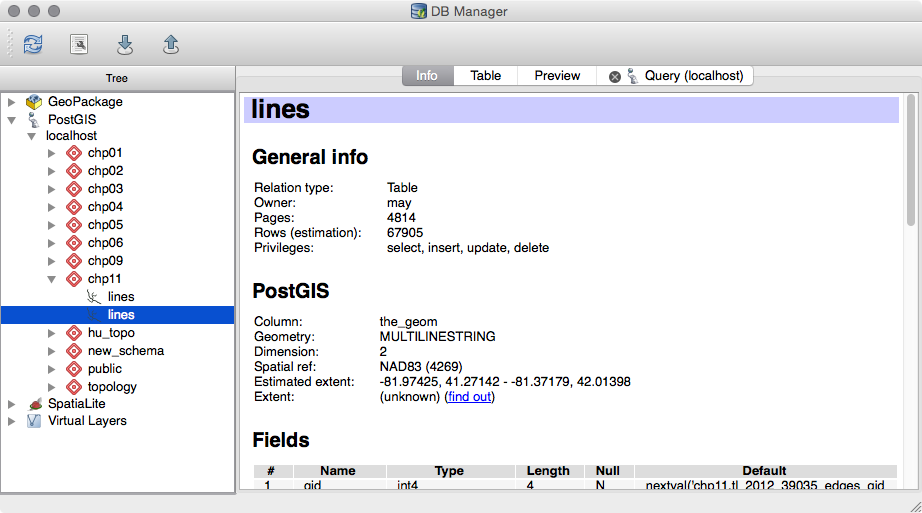Click the Import layer/file icon

point(125,44)
